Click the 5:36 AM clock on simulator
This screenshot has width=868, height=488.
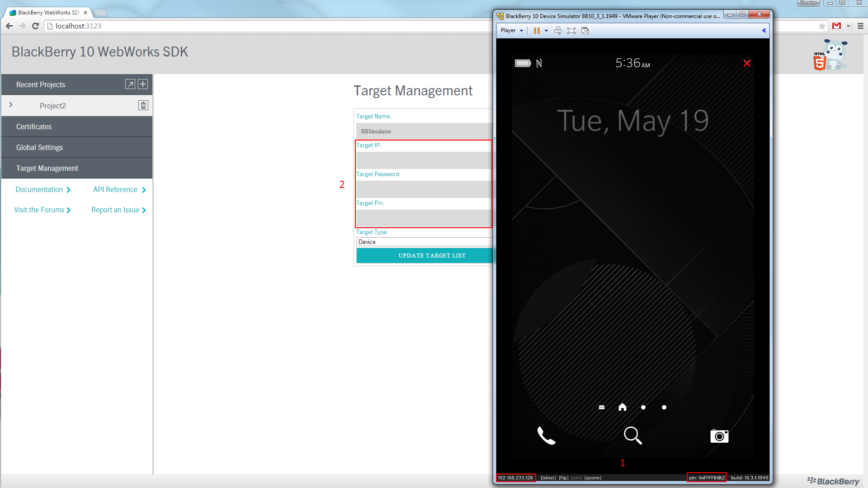coord(632,63)
